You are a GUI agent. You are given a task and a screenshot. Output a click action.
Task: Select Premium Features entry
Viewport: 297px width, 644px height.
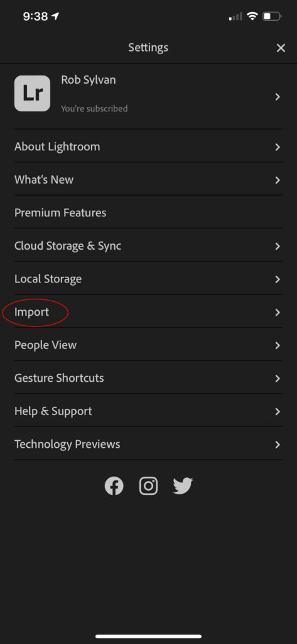coord(148,213)
